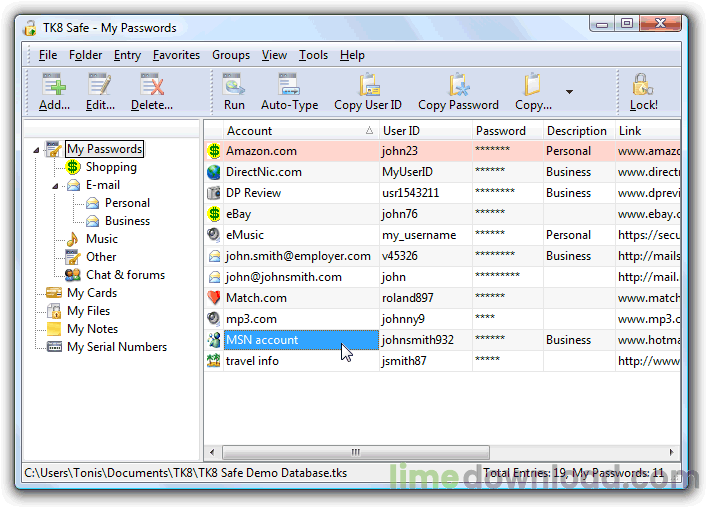Click the palm tree icon of travel info row
Screen dimensions: 707x508
click(214, 361)
